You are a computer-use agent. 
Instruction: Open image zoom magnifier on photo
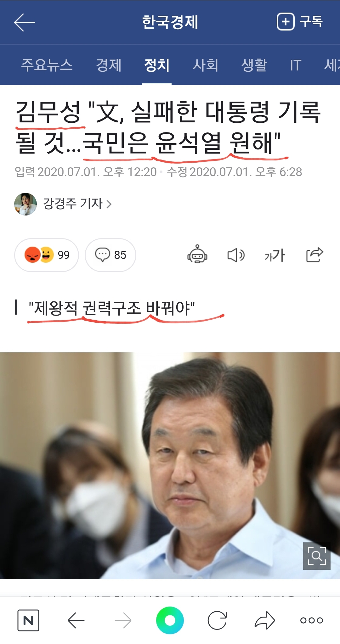317,556
